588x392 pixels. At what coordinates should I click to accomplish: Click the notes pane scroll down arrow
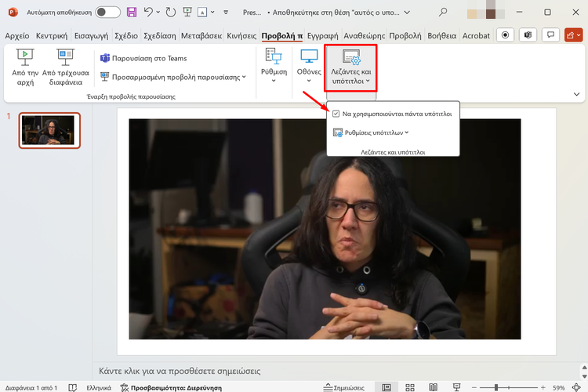(x=584, y=376)
